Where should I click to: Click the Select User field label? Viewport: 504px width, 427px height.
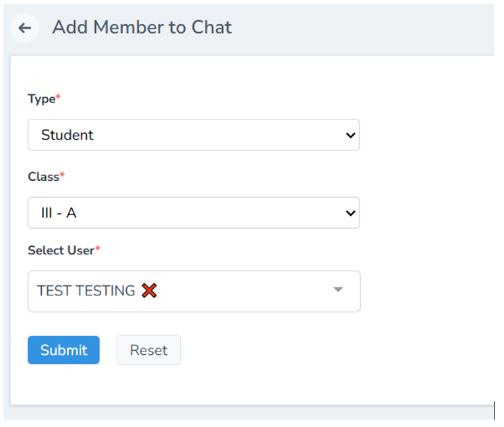(61, 250)
